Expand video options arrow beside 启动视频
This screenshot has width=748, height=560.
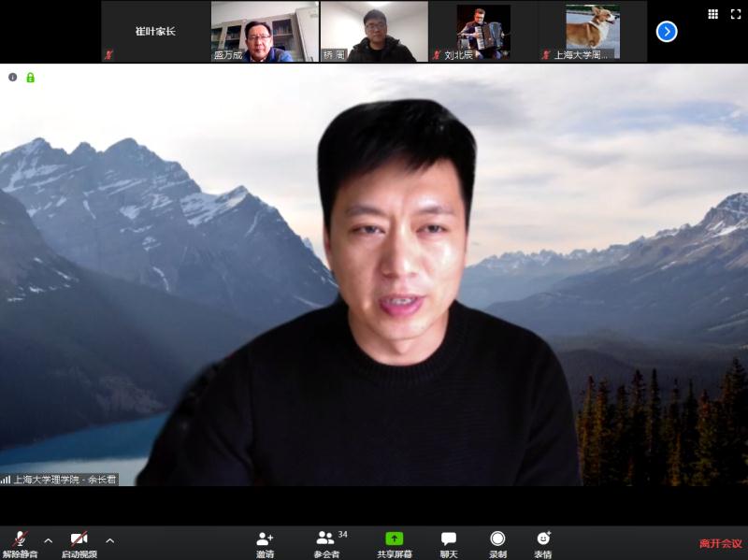point(109,540)
